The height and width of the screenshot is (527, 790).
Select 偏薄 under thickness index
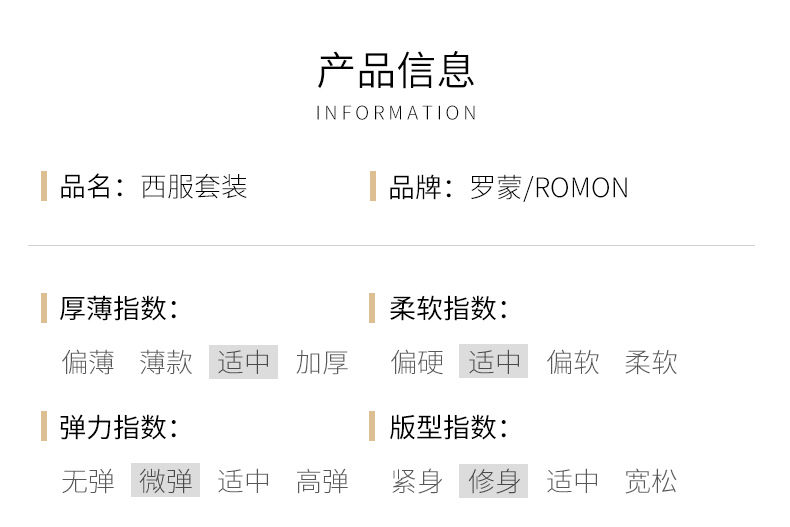(88, 362)
